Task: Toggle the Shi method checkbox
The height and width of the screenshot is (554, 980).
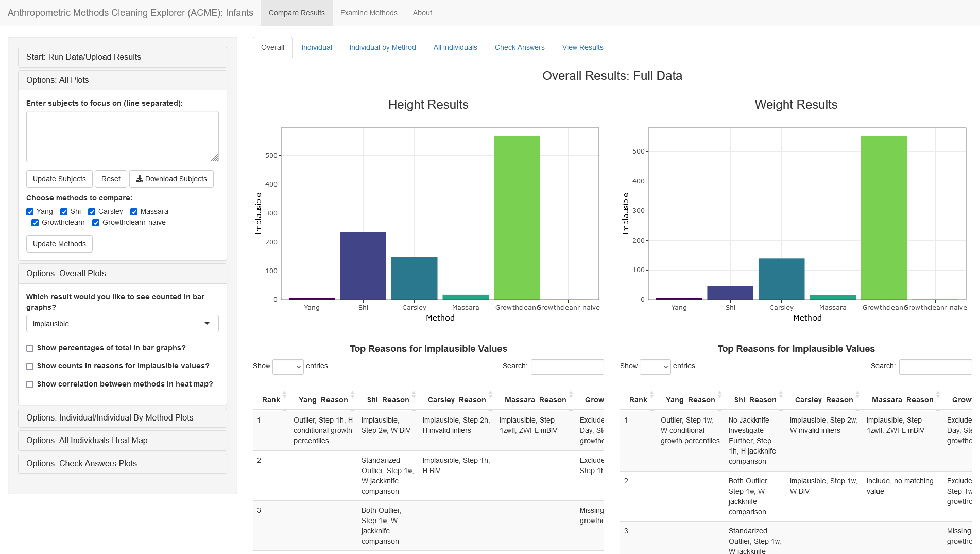Action: [x=64, y=212]
